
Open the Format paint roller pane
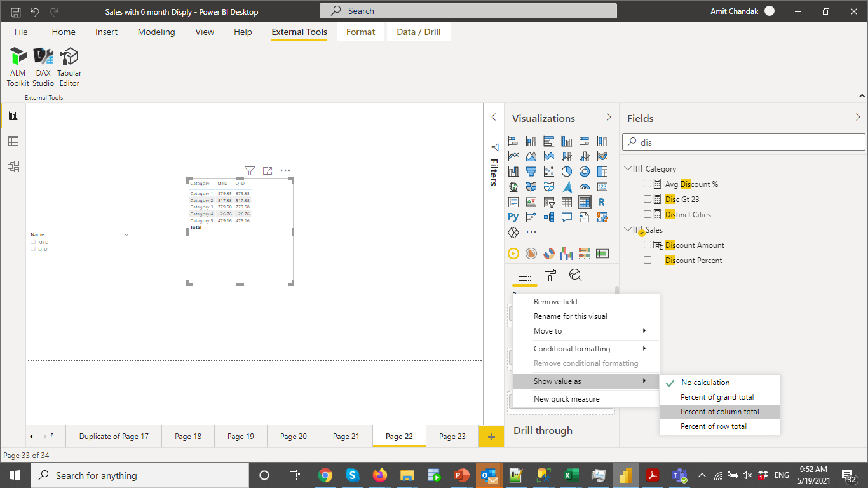(x=550, y=275)
